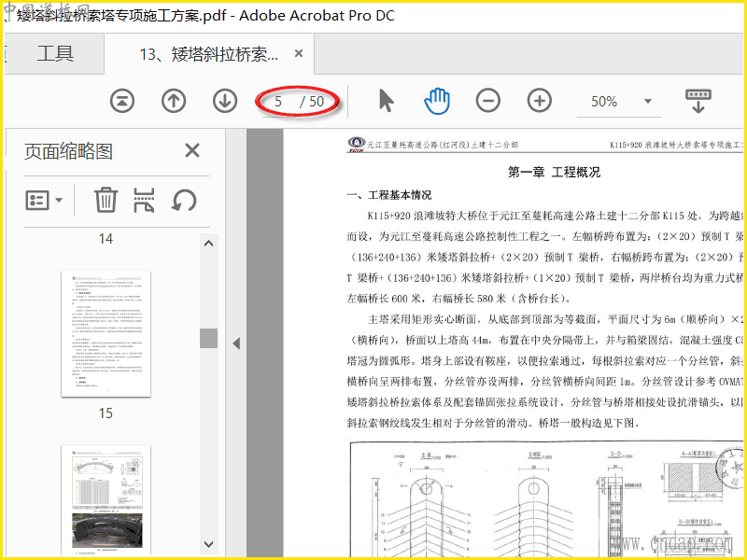Open the thumbnail options menu
Image resolution: width=747 pixels, height=560 pixels.
[44, 200]
